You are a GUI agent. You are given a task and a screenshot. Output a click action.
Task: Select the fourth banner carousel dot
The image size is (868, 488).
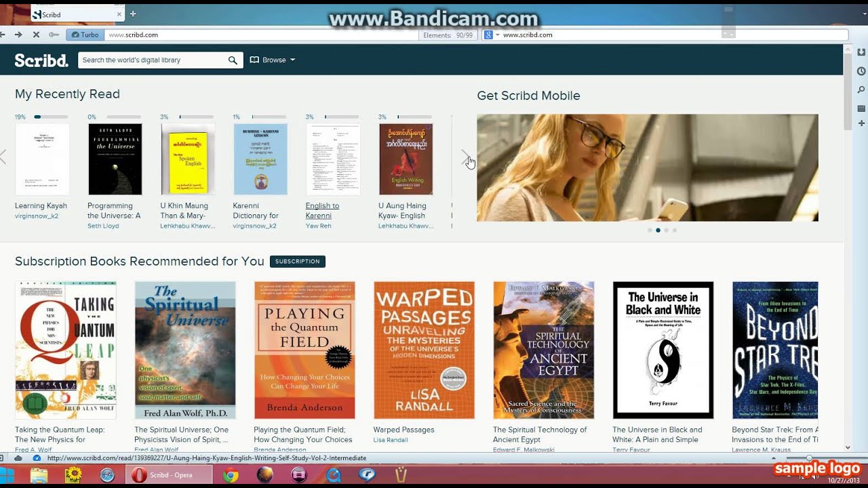tap(674, 230)
